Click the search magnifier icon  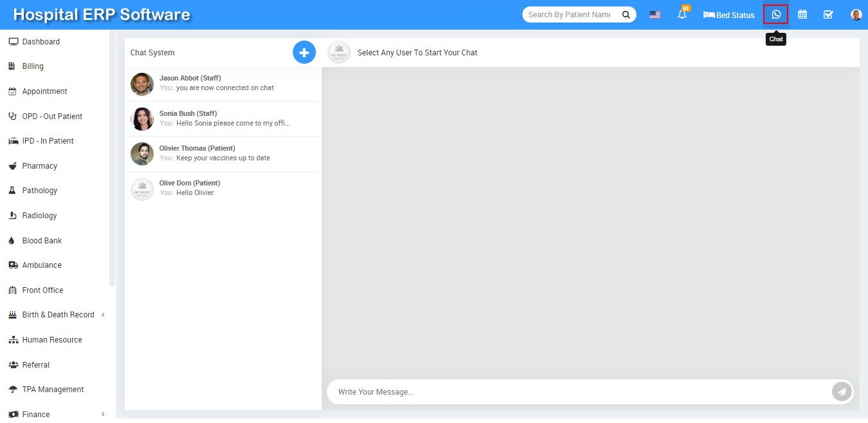pyautogui.click(x=625, y=14)
